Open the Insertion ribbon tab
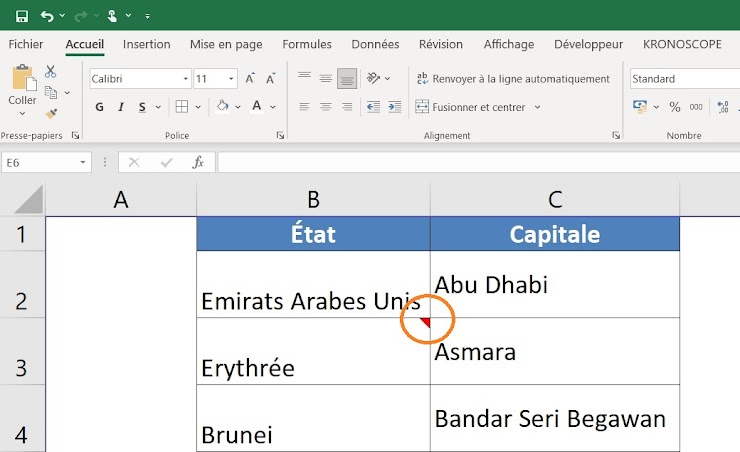Screen dimensions: 740x452 point(146,44)
